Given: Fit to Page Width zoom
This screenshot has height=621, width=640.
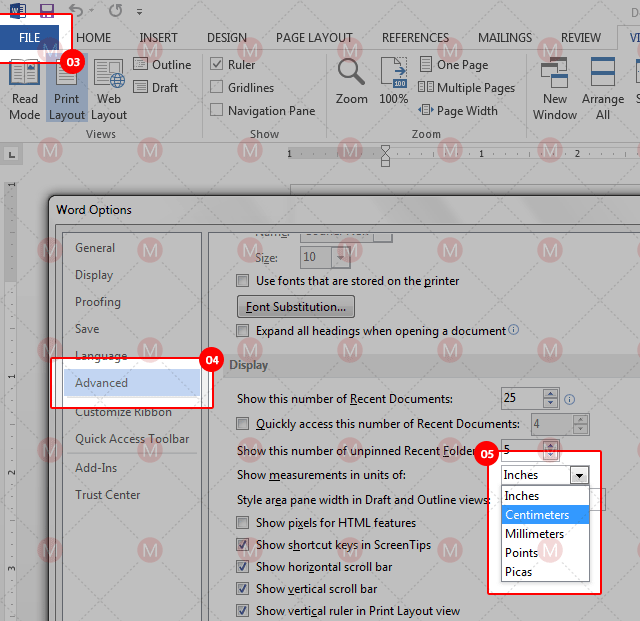Looking at the screenshot, I should [458, 110].
